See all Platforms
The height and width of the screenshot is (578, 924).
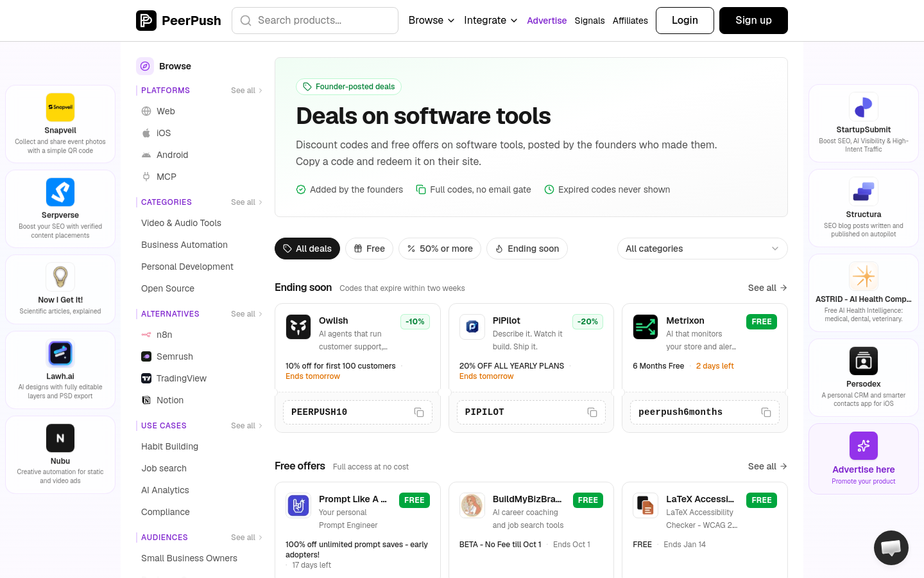pyautogui.click(x=247, y=91)
